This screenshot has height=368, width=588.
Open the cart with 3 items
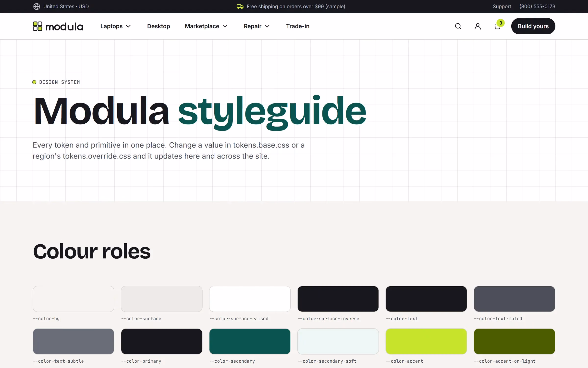499,25
